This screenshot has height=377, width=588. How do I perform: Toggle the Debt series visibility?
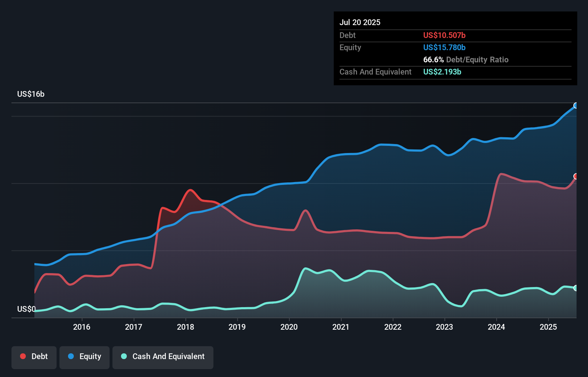[x=34, y=356]
